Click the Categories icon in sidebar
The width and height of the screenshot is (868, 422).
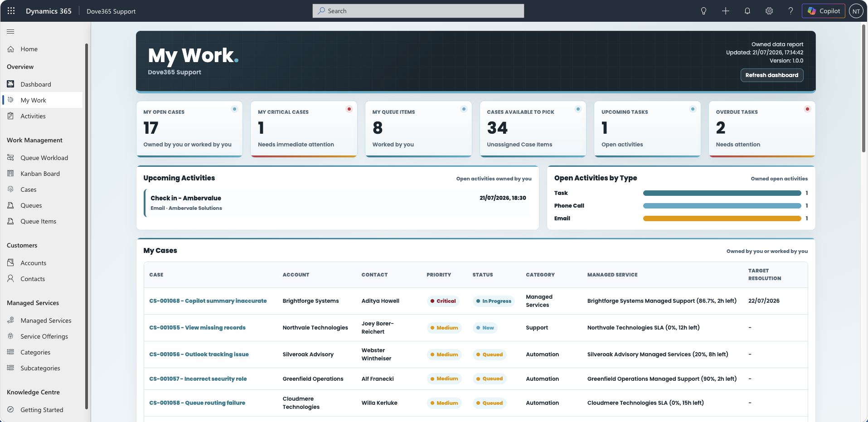click(10, 352)
